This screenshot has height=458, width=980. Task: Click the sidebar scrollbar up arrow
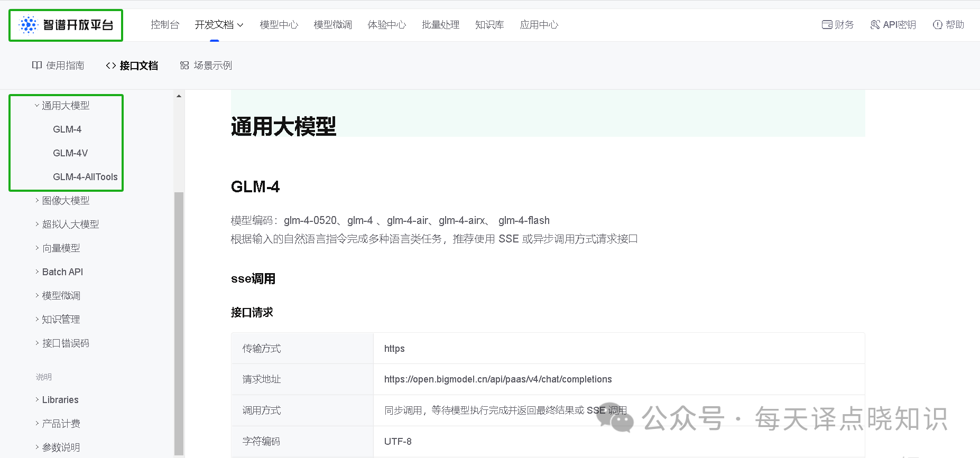click(179, 96)
